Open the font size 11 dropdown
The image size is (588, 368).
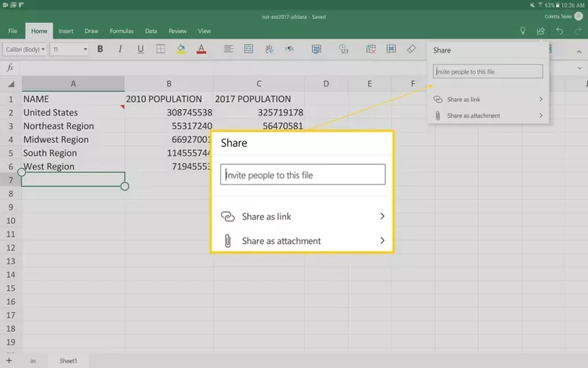point(70,49)
